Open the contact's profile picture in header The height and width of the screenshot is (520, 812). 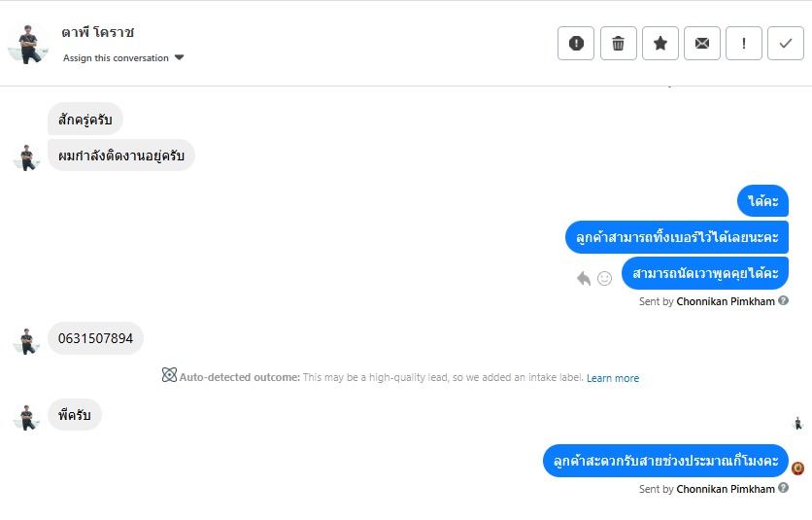(x=28, y=43)
